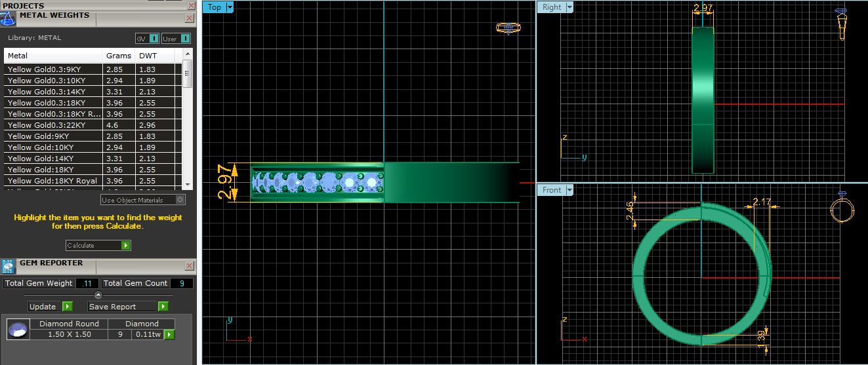868x365 pixels.
Task: Close the Gem Reporter panel
Action: [189, 266]
